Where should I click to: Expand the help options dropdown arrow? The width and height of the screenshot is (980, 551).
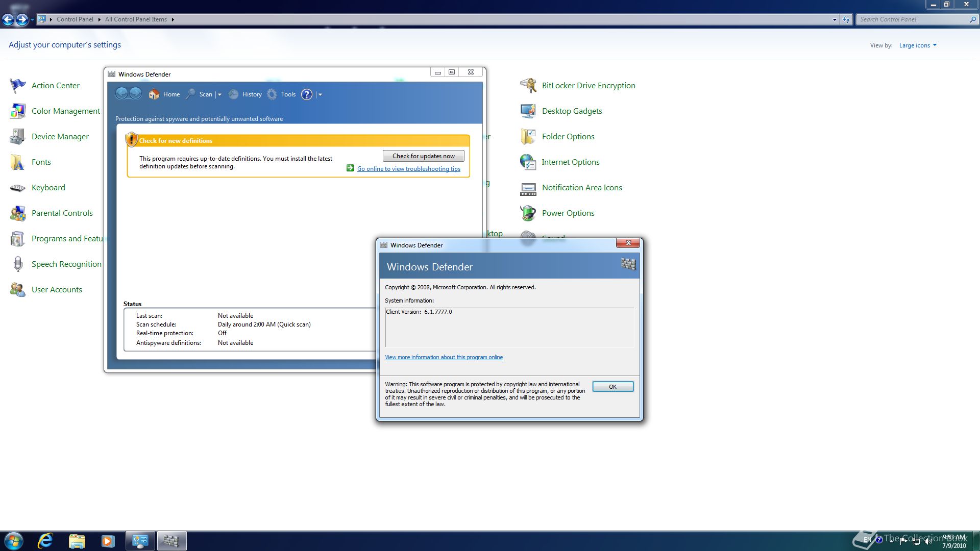320,94
